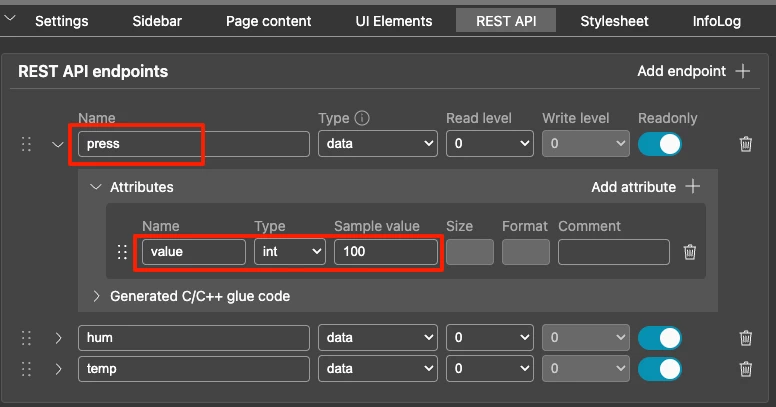Click the drag handle of value attribute
Image resolution: width=776 pixels, height=407 pixels.
pyautogui.click(x=122, y=252)
